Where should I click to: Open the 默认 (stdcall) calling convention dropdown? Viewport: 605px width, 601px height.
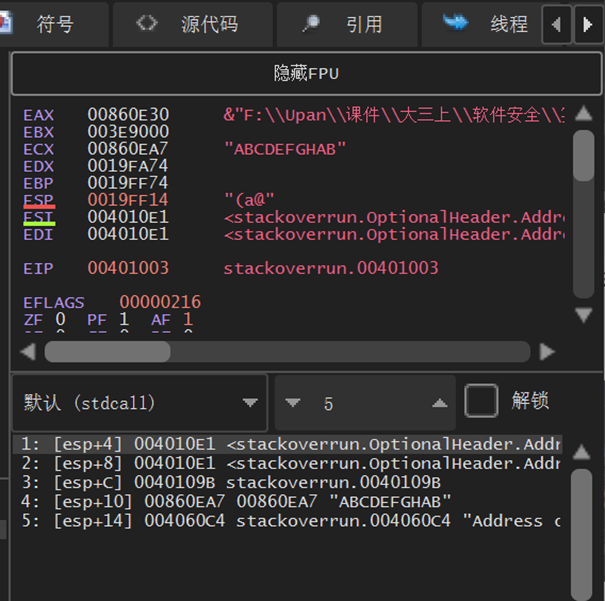click(x=140, y=403)
